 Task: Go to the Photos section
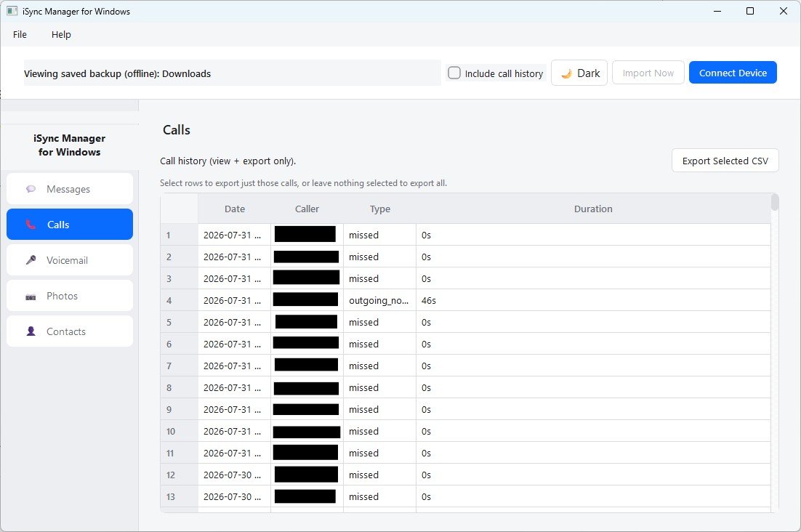coord(70,296)
